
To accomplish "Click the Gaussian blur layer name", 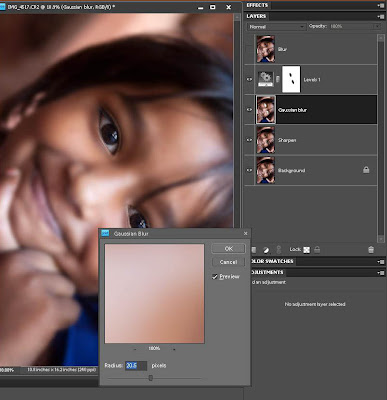I will pyautogui.click(x=292, y=110).
